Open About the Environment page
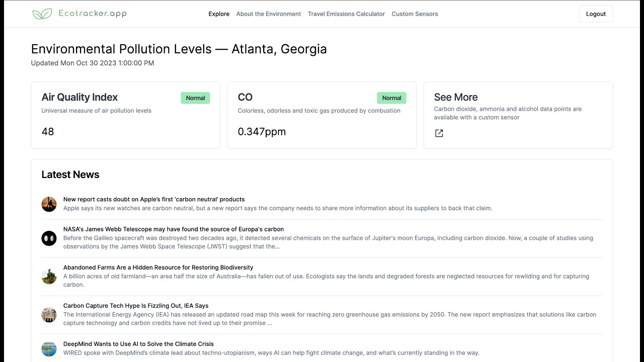Image resolution: width=644 pixels, height=362 pixels. click(269, 14)
